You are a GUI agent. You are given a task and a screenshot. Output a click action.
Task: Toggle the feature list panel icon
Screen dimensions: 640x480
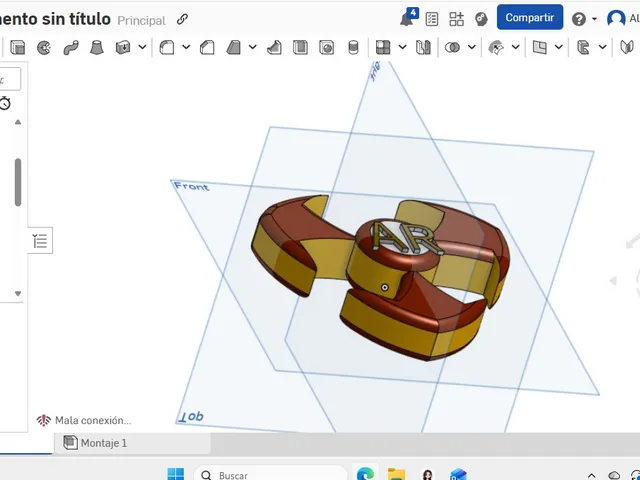pyautogui.click(x=40, y=241)
